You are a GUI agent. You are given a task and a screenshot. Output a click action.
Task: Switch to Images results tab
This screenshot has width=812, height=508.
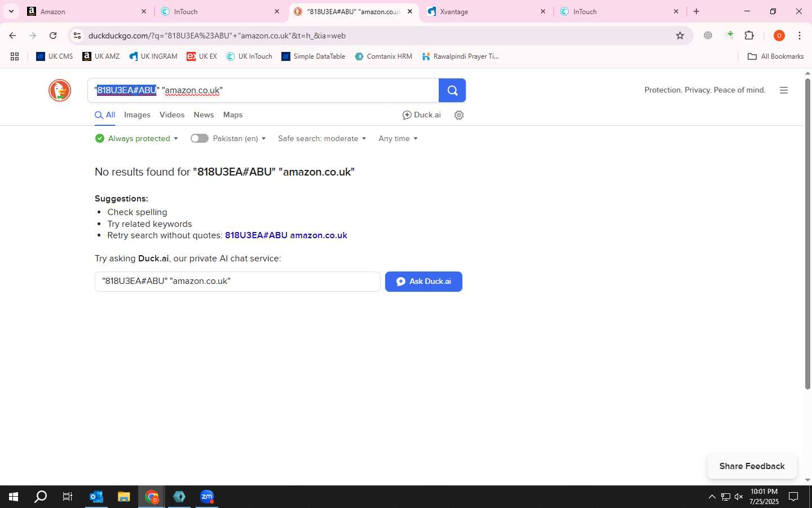coord(137,115)
